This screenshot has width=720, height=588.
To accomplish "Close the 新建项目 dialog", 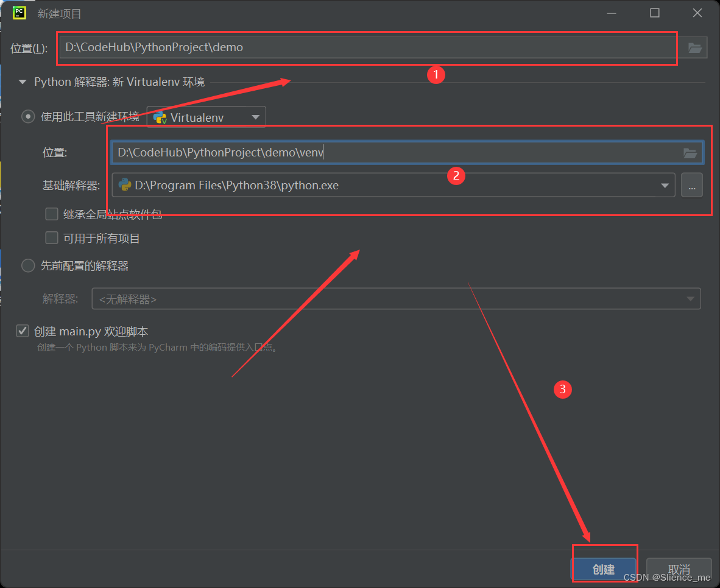I will pyautogui.click(x=697, y=13).
